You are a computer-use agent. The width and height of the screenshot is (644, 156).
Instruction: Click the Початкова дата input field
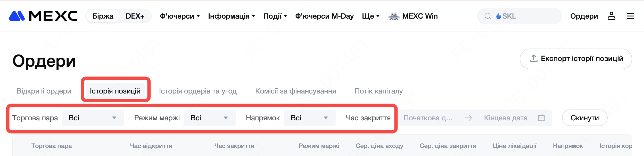pos(428,118)
